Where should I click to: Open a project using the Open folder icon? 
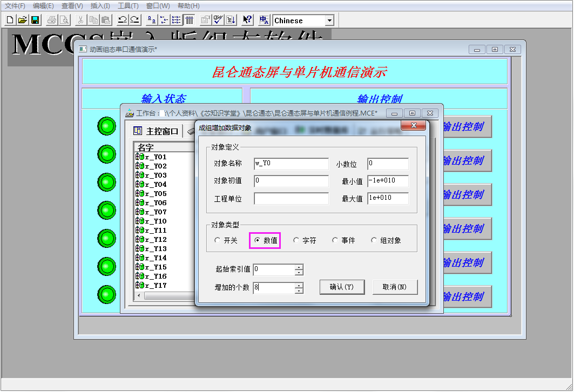(x=22, y=19)
